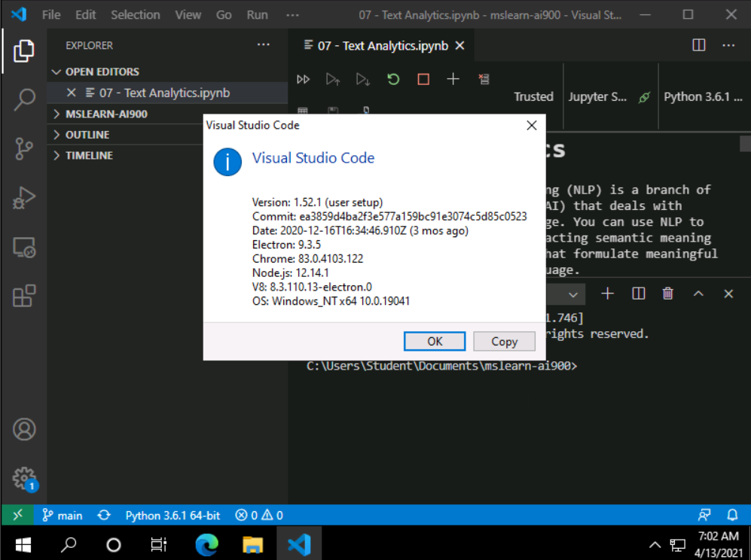Screen dimensions: 751x560
Task: Expand the OUTLINE section
Action: (87, 135)
